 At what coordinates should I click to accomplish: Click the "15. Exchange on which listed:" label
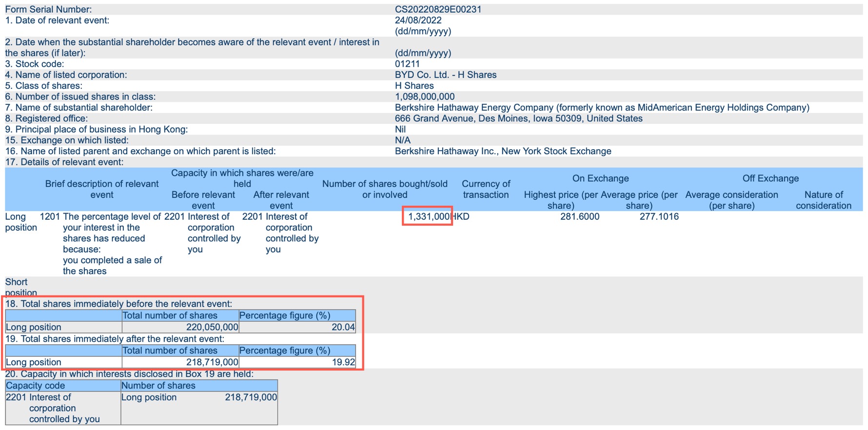pyautogui.click(x=67, y=140)
